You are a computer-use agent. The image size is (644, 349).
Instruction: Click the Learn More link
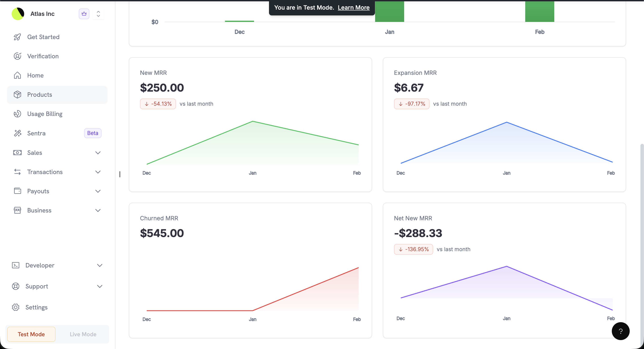[x=354, y=8]
